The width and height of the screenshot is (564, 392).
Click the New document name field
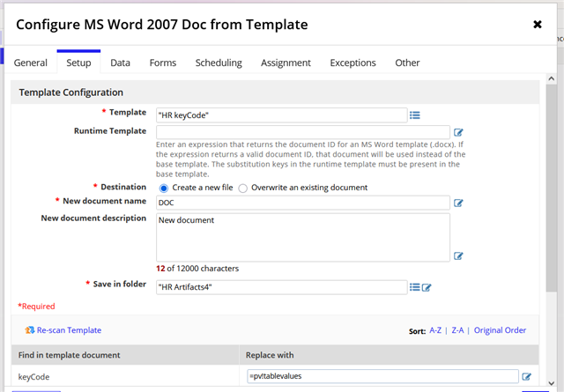pyautogui.click(x=303, y=203)
